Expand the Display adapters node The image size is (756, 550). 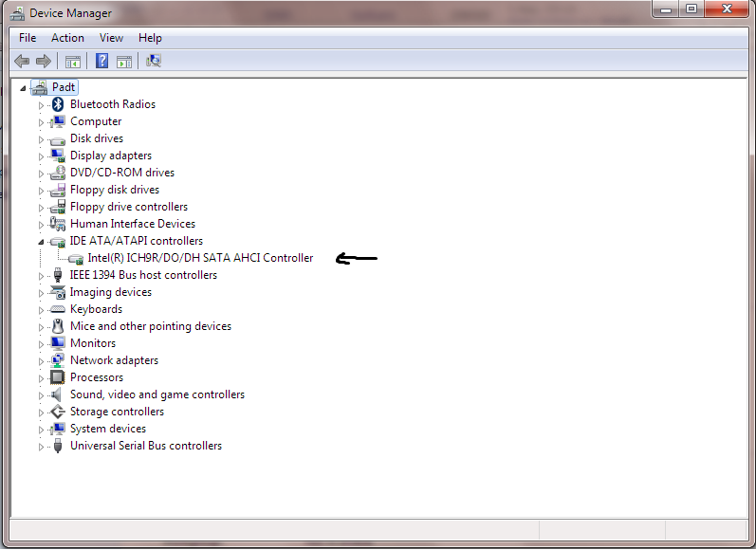(41, 156)
